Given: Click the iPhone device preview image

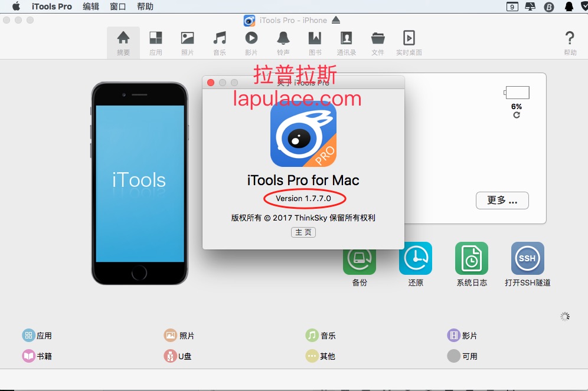Looking at the screenshot, I should click(x=139, y=183).
